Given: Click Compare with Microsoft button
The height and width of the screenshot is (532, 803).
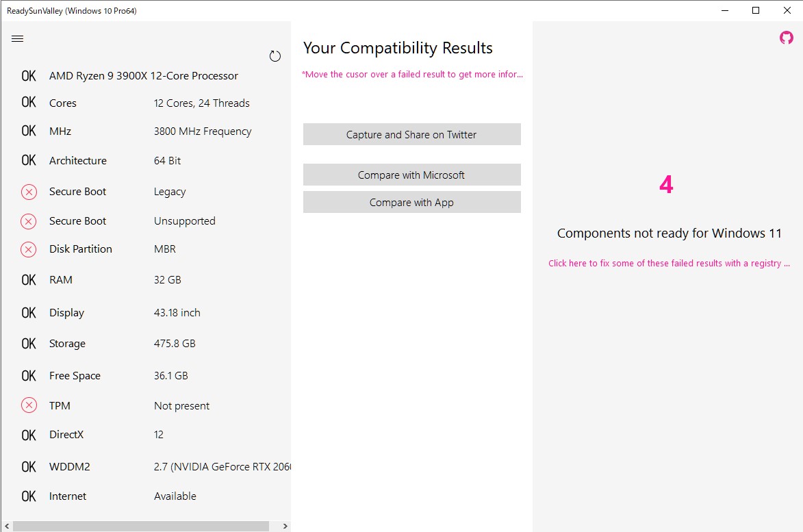Looking at the screenshot, I should tap(411, 175).
